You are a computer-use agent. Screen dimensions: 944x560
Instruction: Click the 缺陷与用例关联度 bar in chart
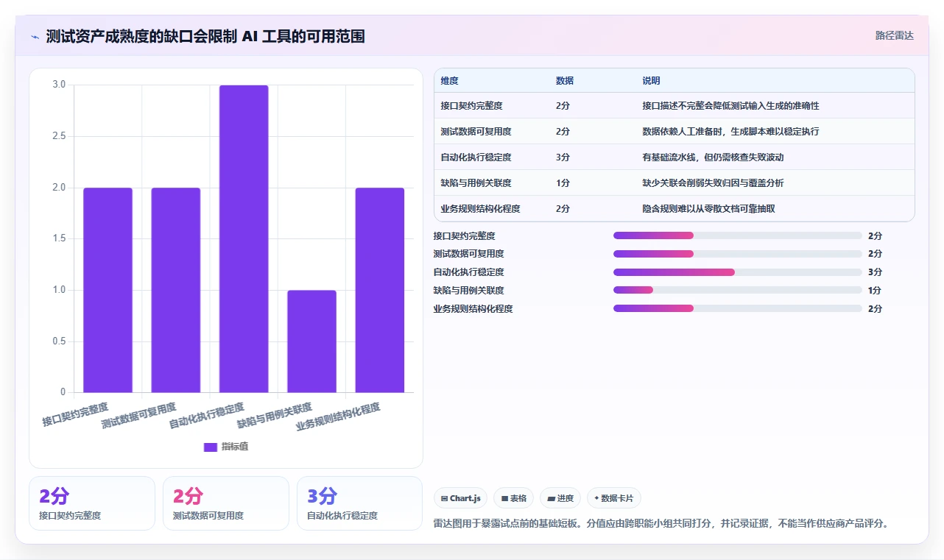tap(312, 341)
